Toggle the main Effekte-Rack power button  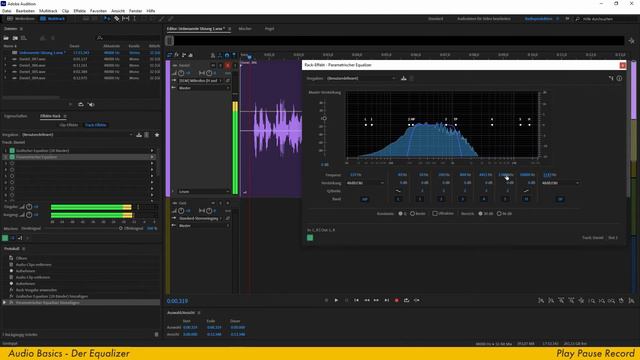(x=5, y=238)
